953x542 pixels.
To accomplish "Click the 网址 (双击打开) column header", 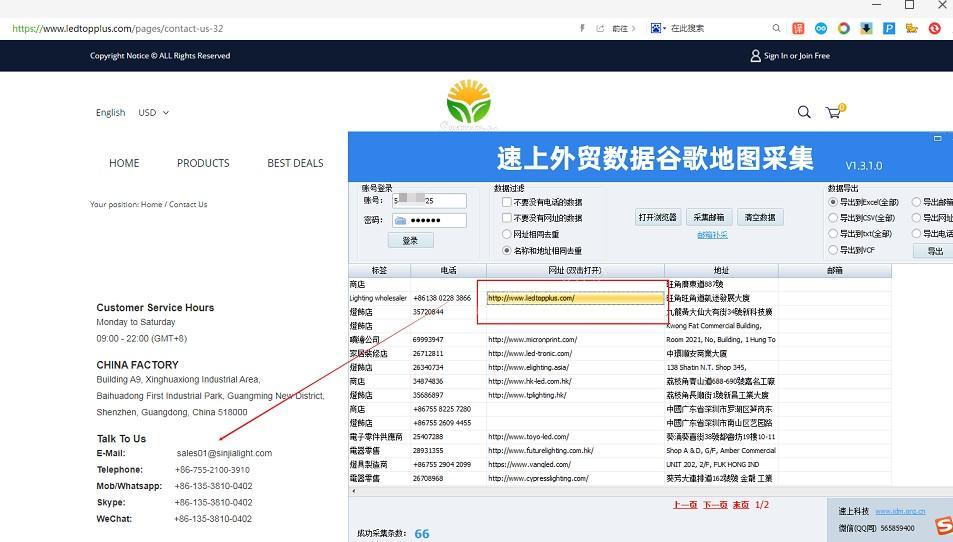I will coord(575,270).
